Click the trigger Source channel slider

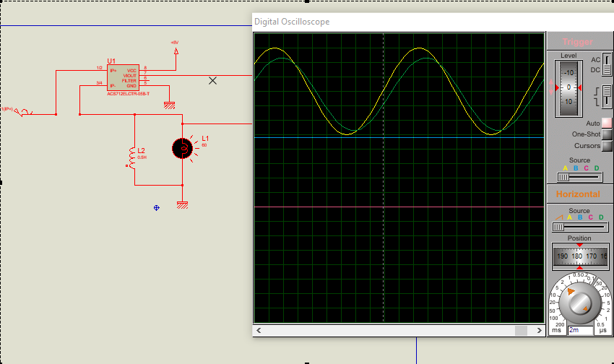pyautogui.click(x=579, y=177)
